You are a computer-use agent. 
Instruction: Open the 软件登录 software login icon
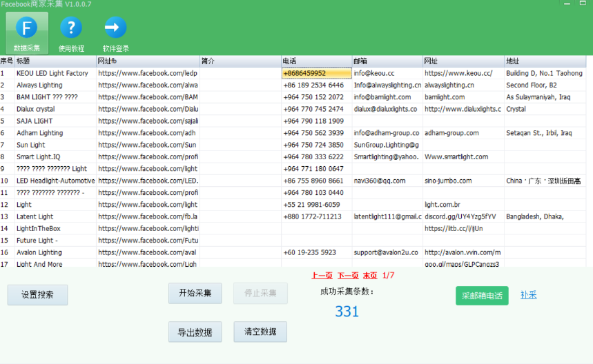coord(115,33)
